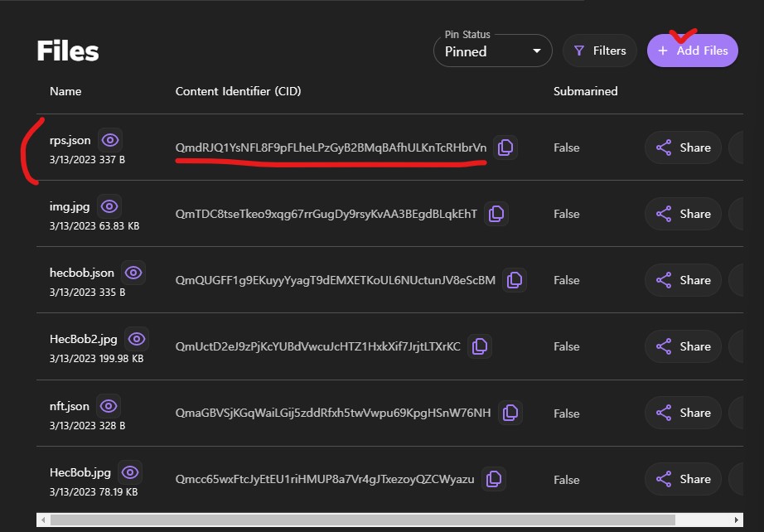Preview hecbob.json with its eye icon
The height and width of the screenshot is (532, 764).
133,273
